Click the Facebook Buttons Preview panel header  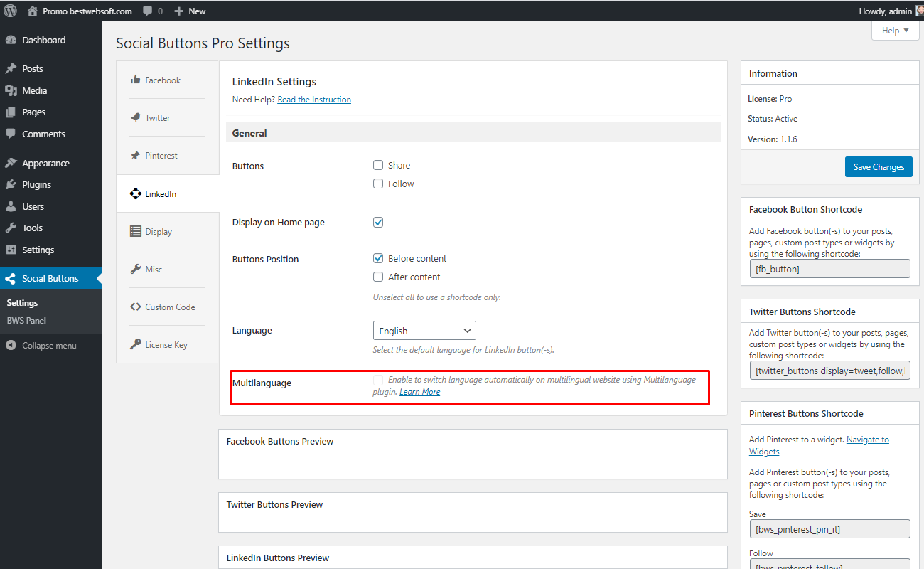(x=473, y=441)
